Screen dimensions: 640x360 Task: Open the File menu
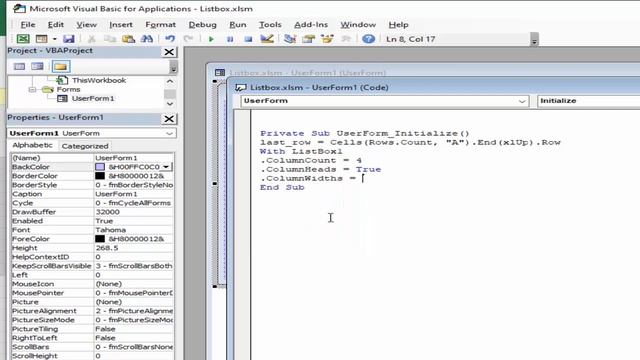click(28, 24)
